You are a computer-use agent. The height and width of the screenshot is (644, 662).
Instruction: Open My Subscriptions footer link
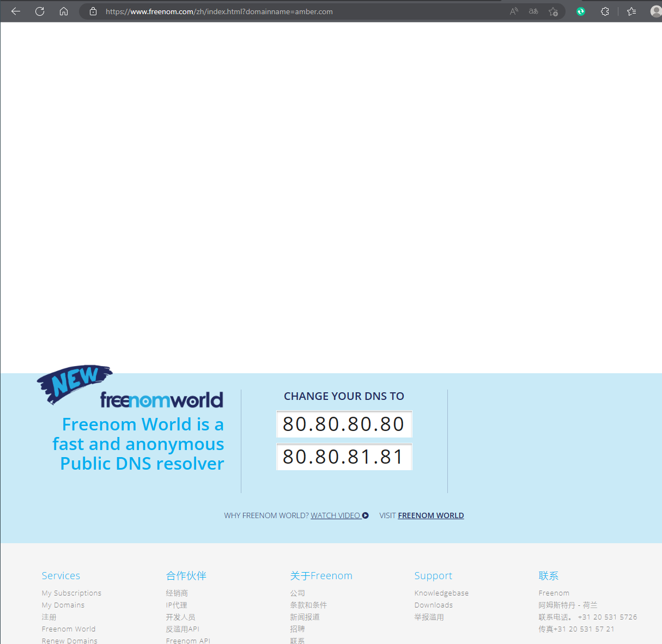pyautogui.click(x=71, y=593)
